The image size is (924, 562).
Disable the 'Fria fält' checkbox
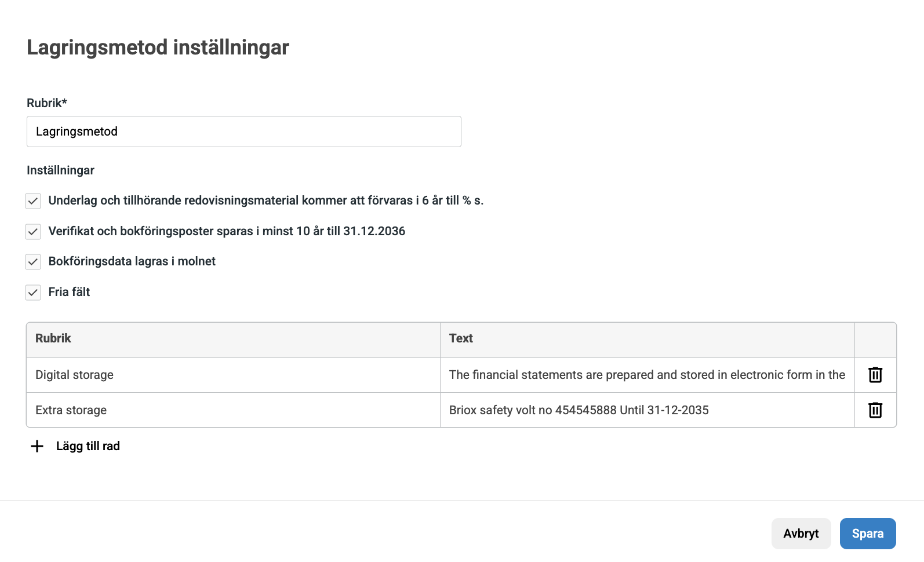(x=33, y=293)
